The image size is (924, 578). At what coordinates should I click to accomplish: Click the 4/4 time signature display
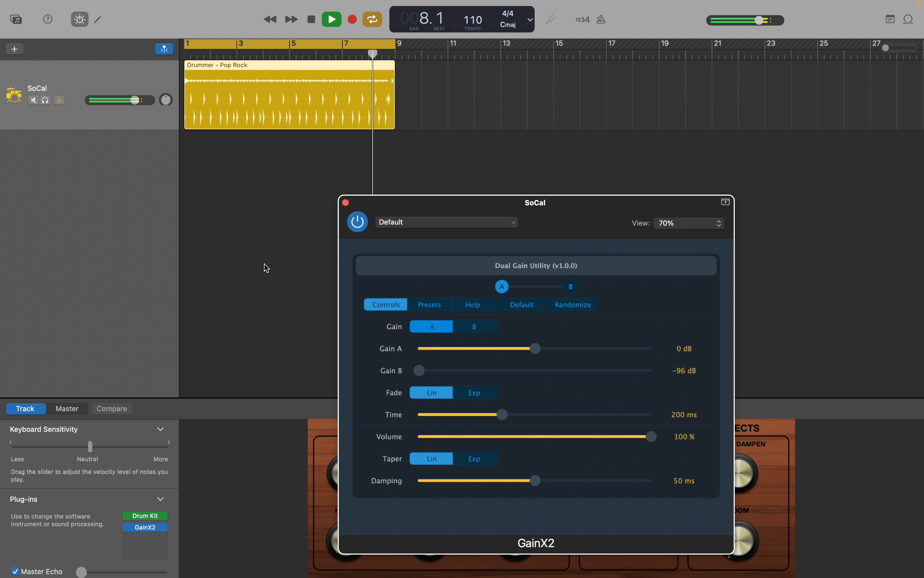(508, 14)
